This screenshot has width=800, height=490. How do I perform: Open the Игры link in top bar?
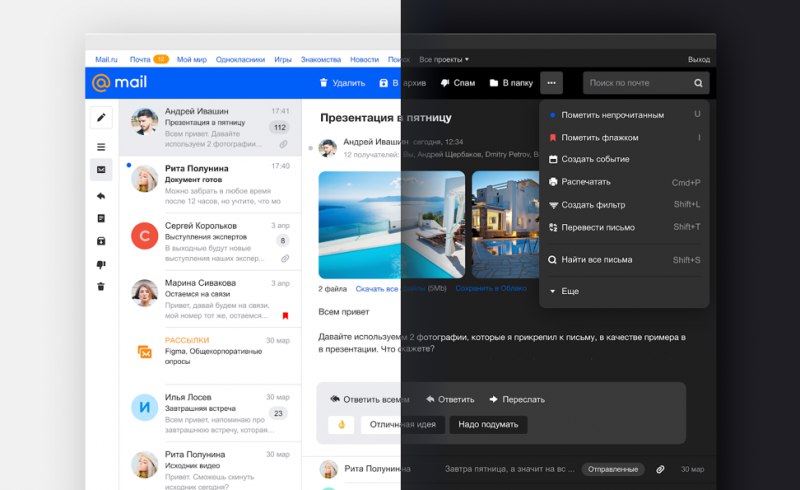(283, 59)
